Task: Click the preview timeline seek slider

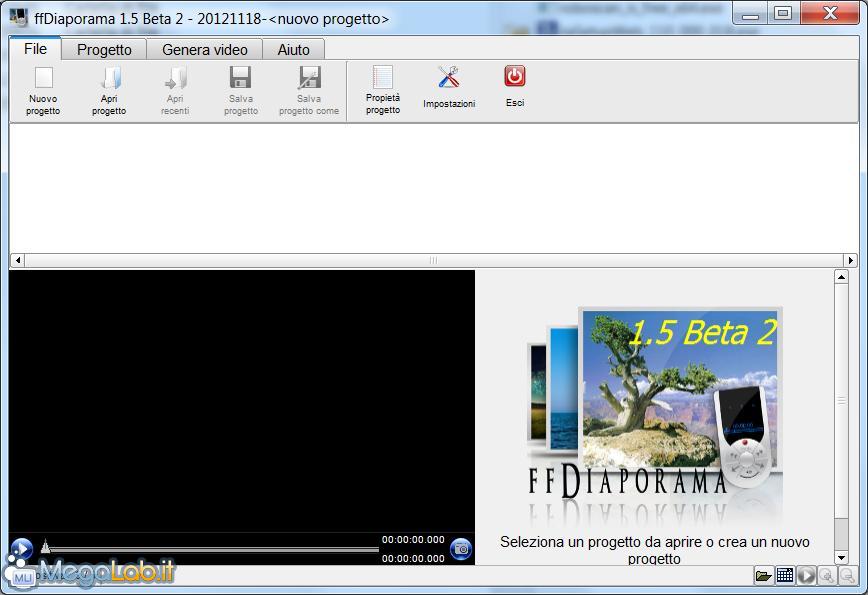Action: (212, 548)
